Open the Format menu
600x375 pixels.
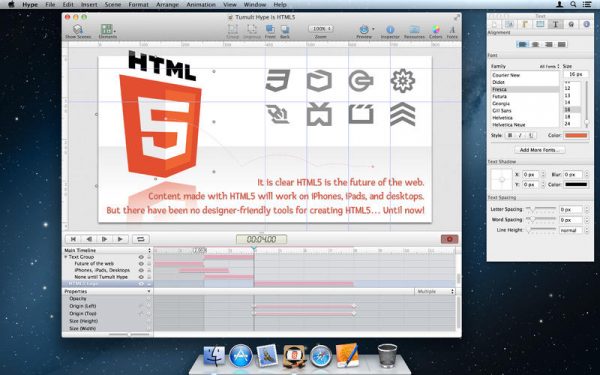[139, 5]
